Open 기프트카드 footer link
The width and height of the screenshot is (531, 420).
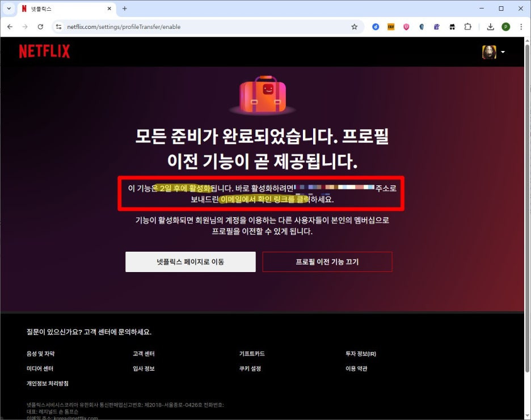(x=252, y=354)
